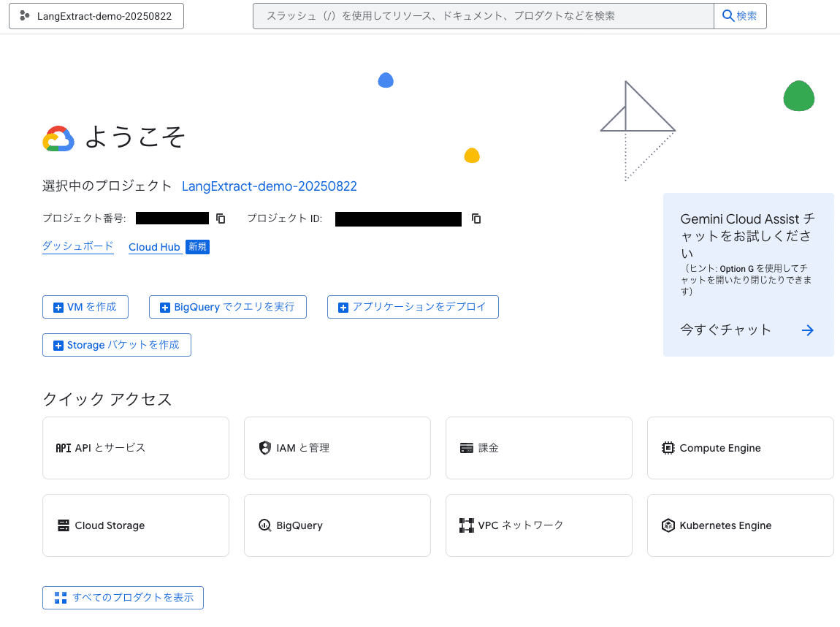Click the search input field
Image resolution: width=840 pixels, height=627 pixels.
(x=482, y=15)
